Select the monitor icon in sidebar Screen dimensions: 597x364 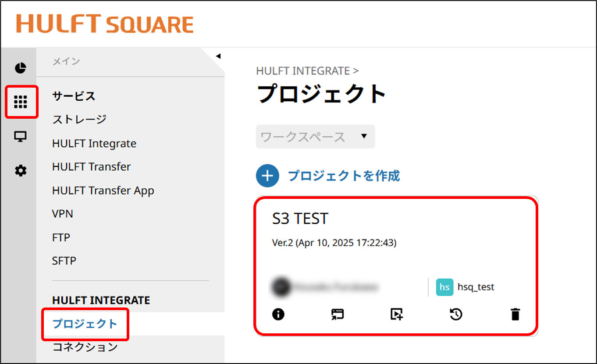[x=21, y=136]
